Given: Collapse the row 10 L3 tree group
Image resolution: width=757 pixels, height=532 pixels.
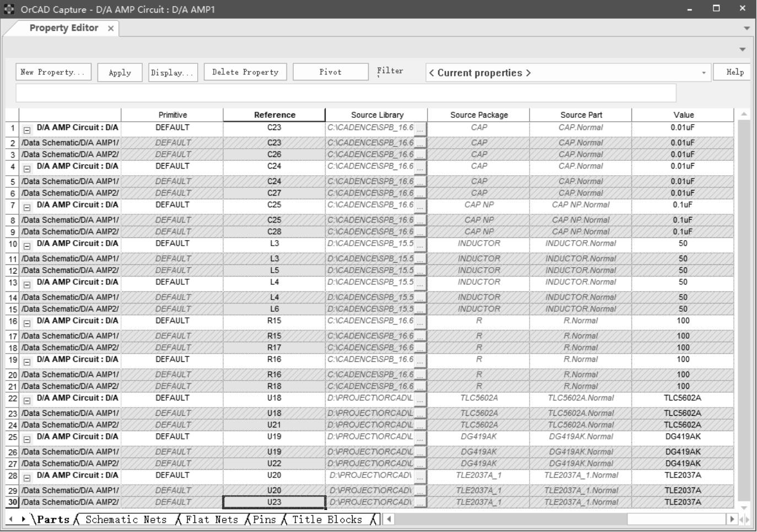Looking at the screenshot, I should click(x=26, y=246).
